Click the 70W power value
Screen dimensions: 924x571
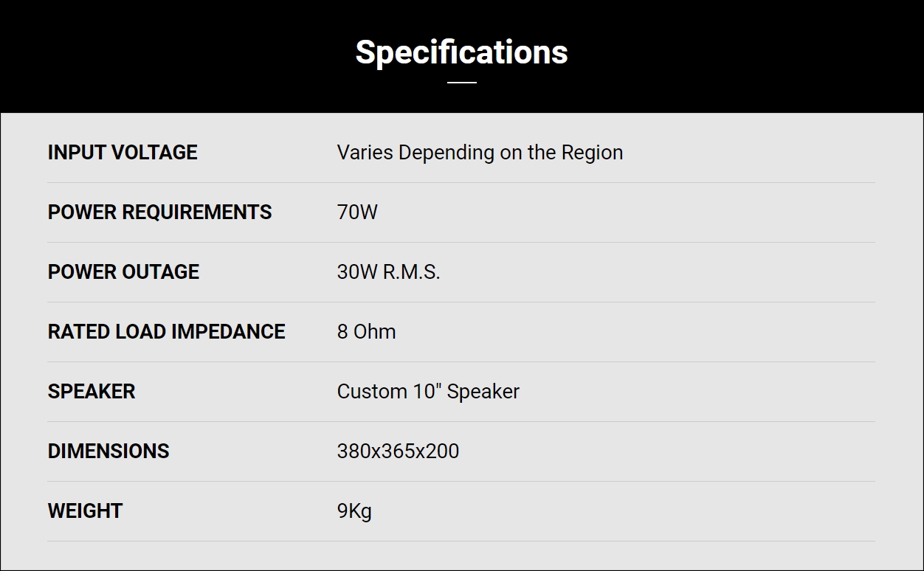(x=357, y=212)
